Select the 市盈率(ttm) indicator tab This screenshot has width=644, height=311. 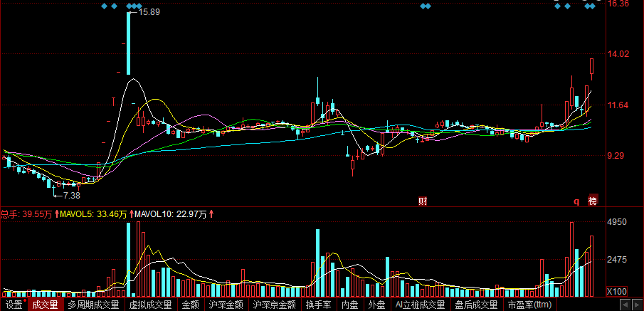tap(529, 305)
